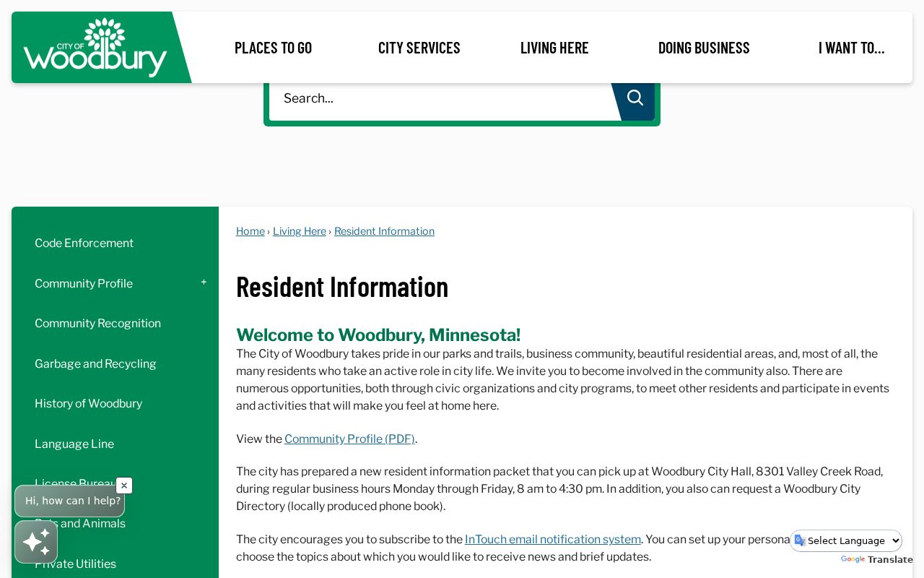
Task: Go to Home breadcrumb link
Action: coord(250,231)
